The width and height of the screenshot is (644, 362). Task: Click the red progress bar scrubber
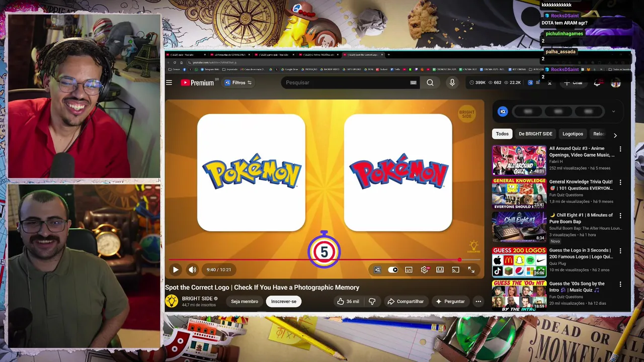point(459,260)
